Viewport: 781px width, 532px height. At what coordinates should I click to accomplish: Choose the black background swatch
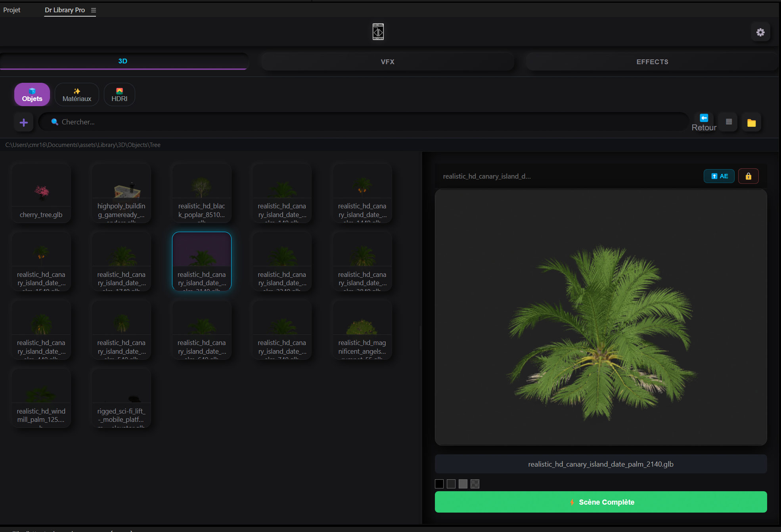click(x=439, y=484)
